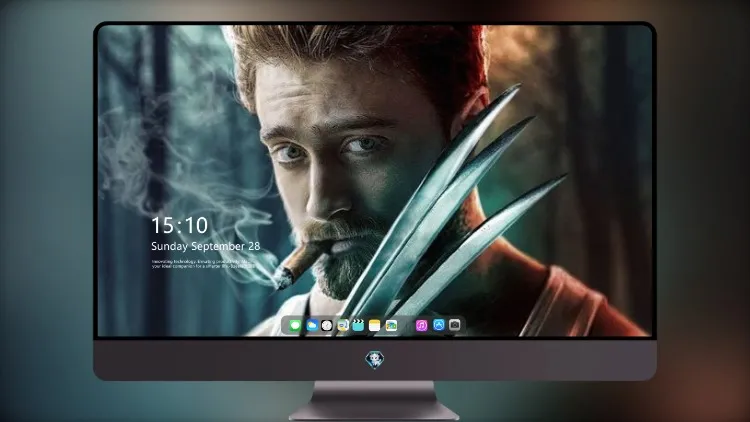The height and width of the screenshot is (422, 750).
Task: Open the Clock app in the dock
Action: pyautogui.click(x=327, y=326)
